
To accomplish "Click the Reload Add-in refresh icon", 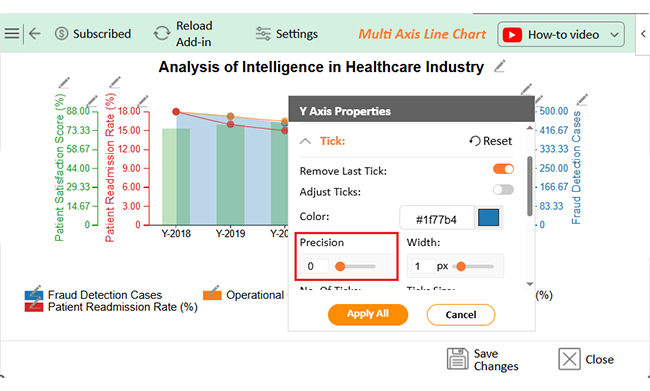I will coord(162,34).
